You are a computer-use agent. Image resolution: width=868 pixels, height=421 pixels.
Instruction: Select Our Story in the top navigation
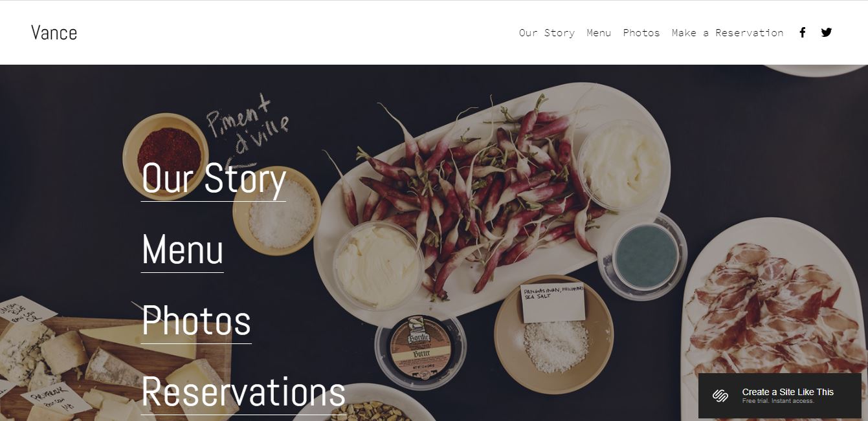click(547, 32)
